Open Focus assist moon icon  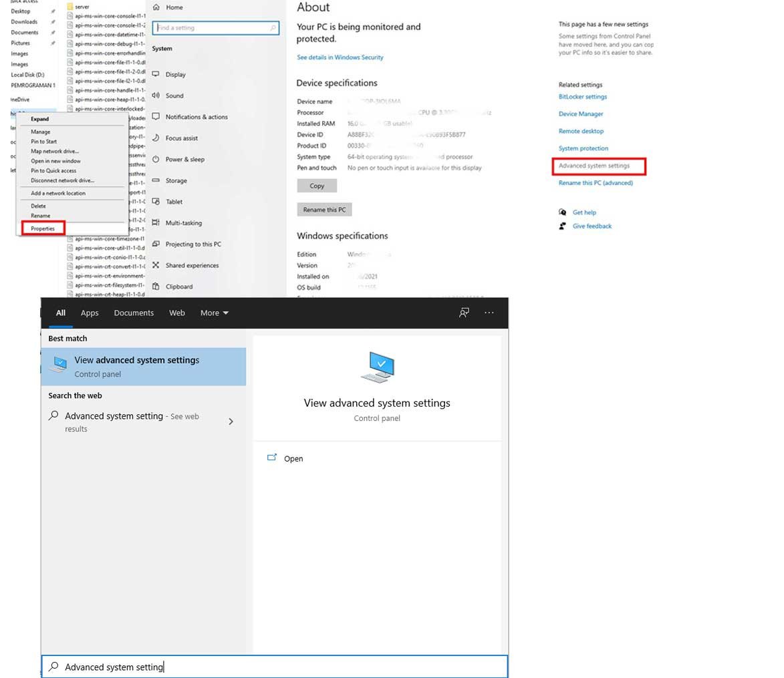[156, 138]
